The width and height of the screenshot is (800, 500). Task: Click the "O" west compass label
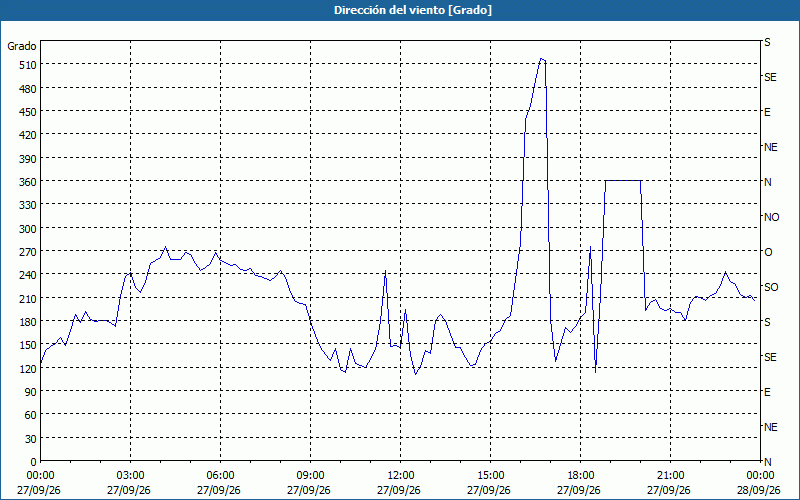pos(768,252)
